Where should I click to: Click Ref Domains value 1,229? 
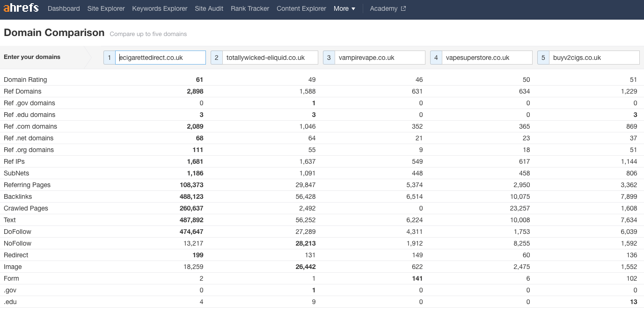(x=629, y=91)
